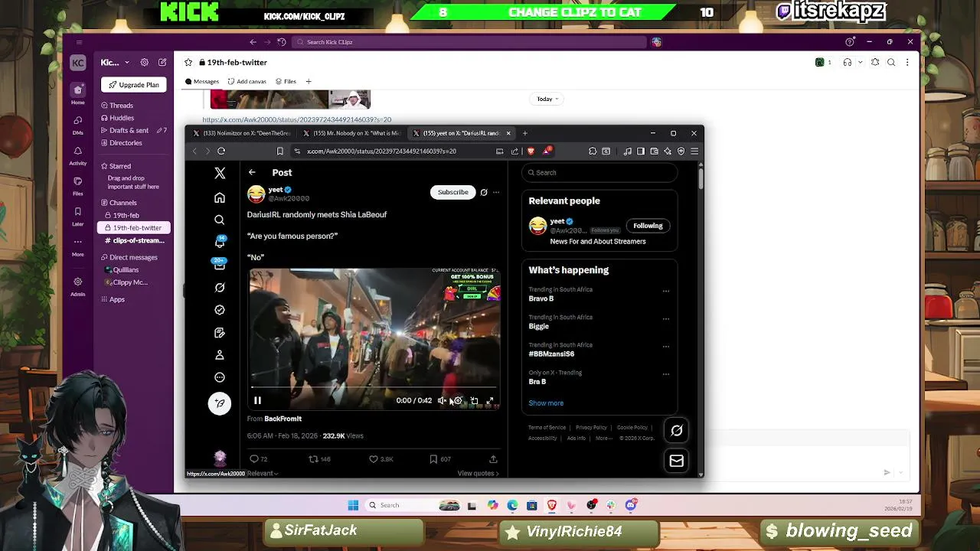Open X notifications bell with badge

point(220,242)
